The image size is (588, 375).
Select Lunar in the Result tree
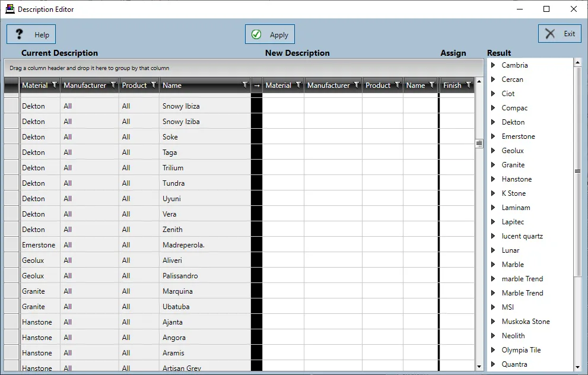tap(510, 250)
